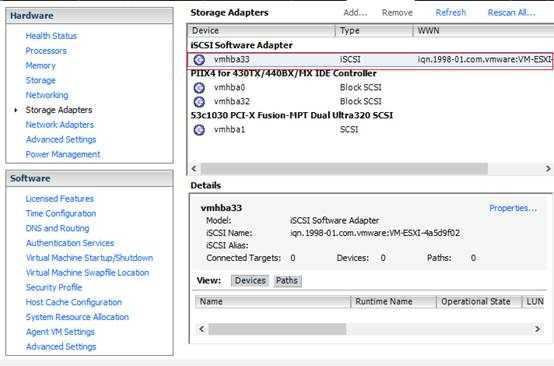Select Storage Adapters in Hardware list
The height and width of the screenshot is (366, 554).
[x=59, y=110]
